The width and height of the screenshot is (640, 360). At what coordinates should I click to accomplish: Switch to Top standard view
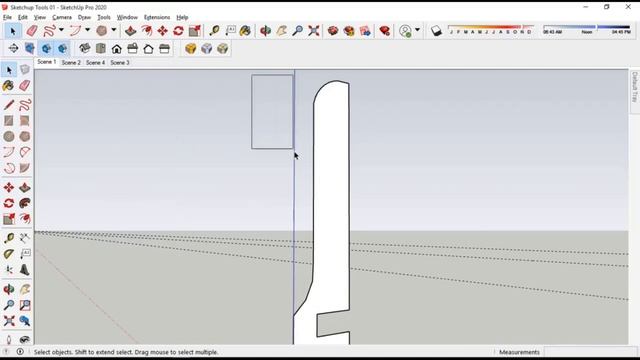100,49
